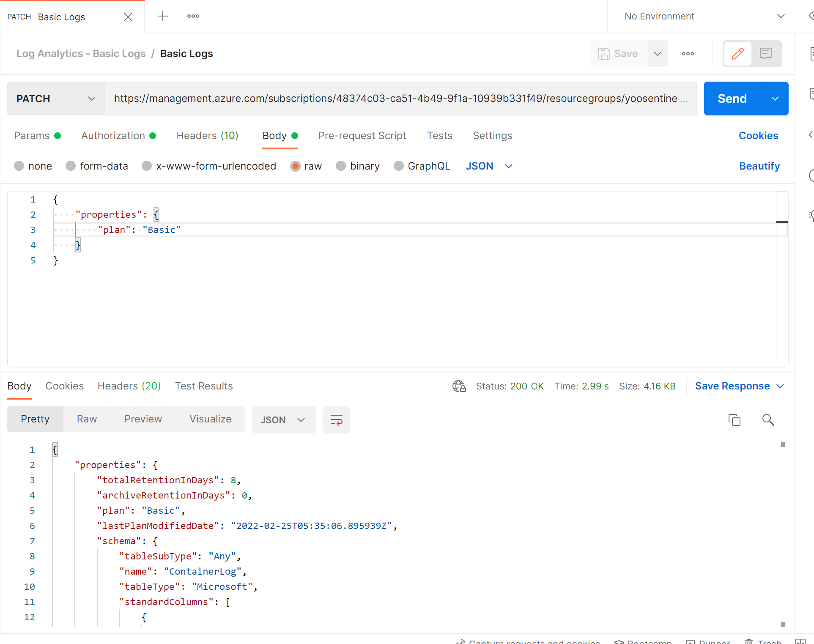Open the Trash from the bottom bar
Viewport: 814px width, 644px height.
tap(764, 641)
